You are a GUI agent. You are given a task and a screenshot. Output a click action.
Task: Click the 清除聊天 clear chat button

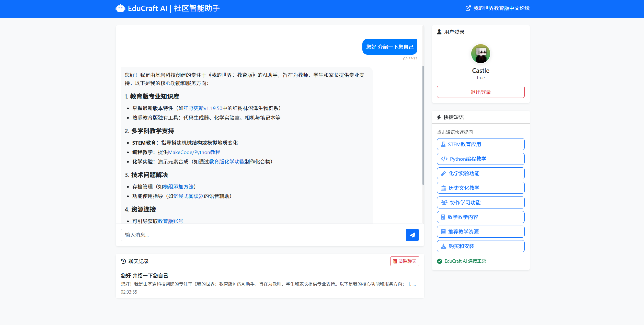[x=405, y=261]
